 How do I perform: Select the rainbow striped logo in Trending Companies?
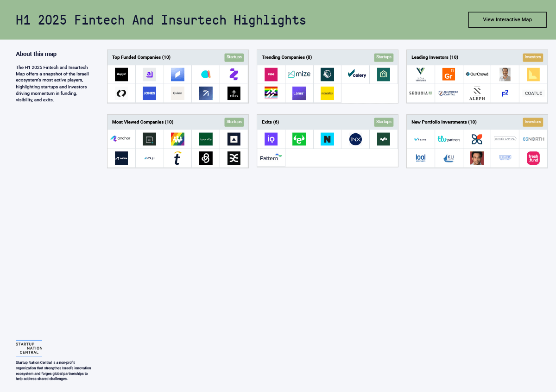(x=271, y=93)
